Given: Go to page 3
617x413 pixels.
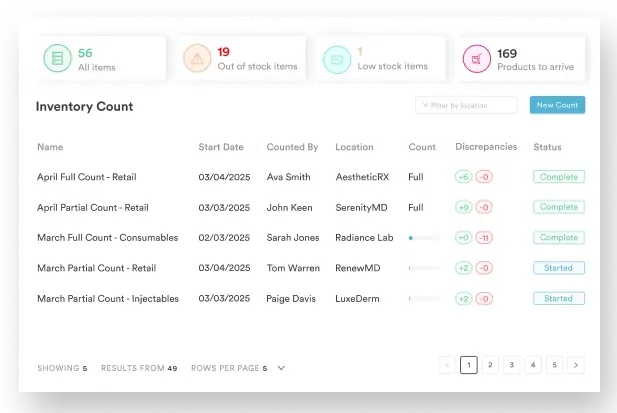Looking at the screenshot, I should click(x=512, y=365).
